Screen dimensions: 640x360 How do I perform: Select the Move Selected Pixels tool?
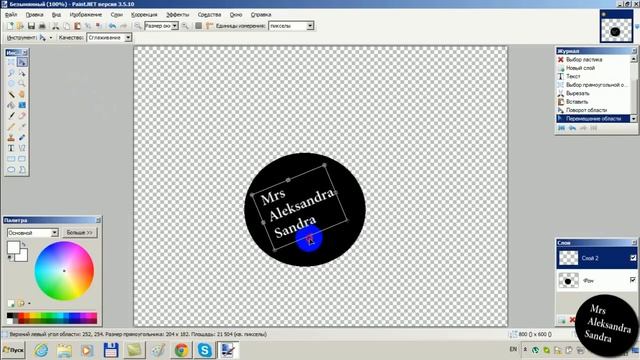point(22,62)
